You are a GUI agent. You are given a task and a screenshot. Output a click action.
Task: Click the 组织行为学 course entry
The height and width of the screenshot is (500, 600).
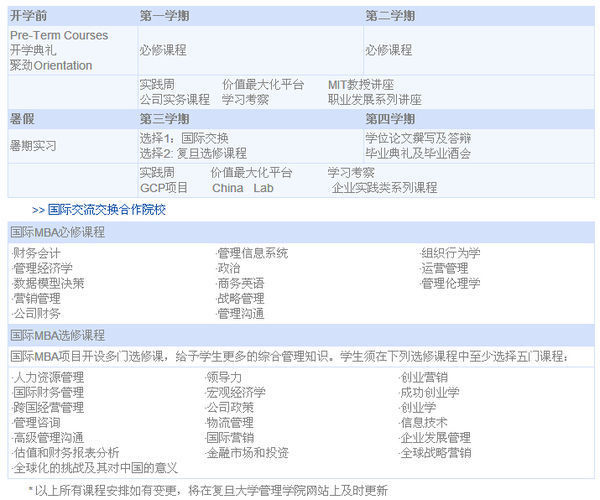point(450,253)
